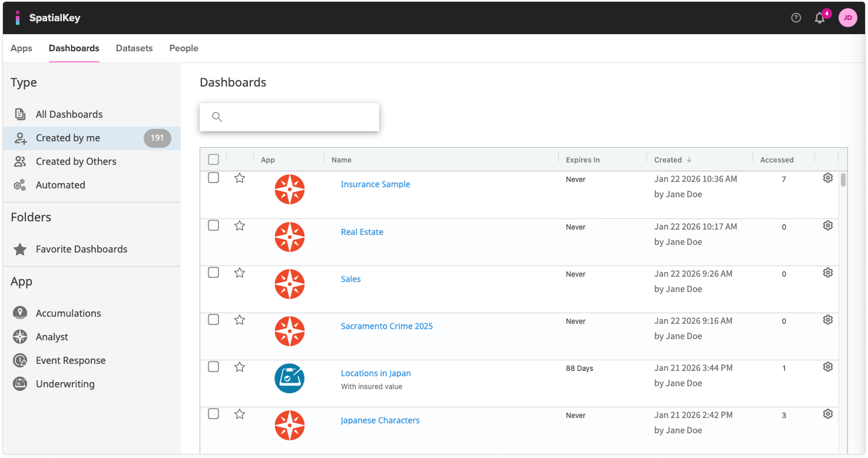
Task: Sort by the Accessed column header
Action: tap(776, 160)
